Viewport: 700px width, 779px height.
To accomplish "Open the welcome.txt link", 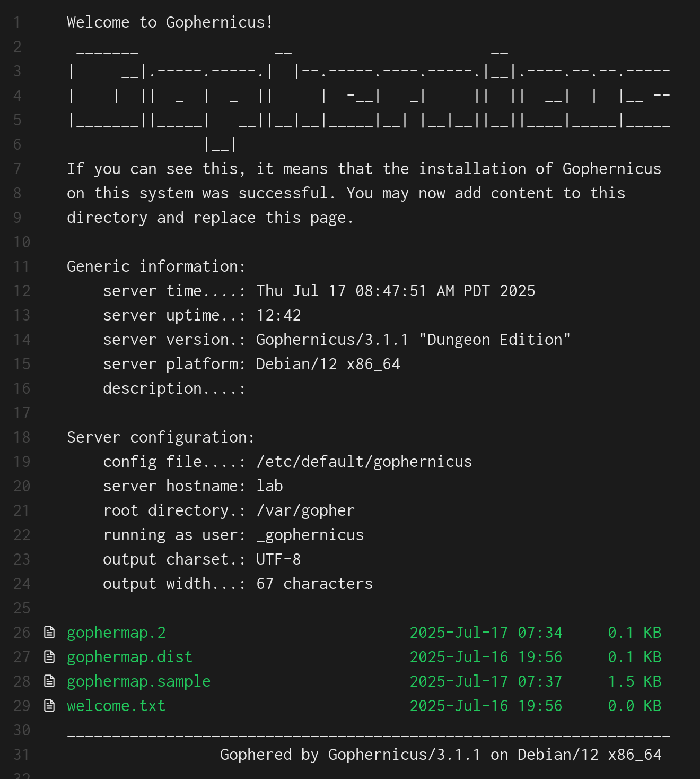I will [x=116, y=706].
